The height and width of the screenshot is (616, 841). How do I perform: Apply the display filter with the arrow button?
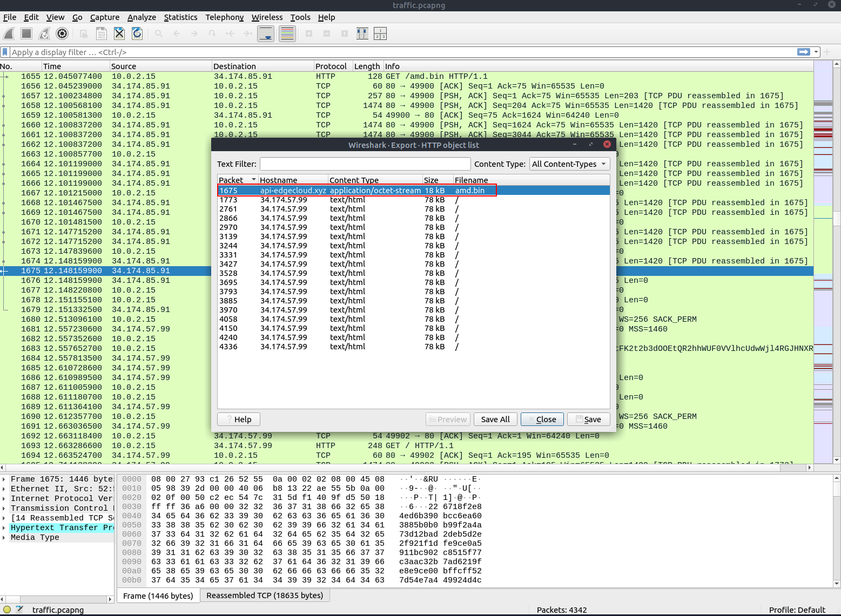(804, 52)
